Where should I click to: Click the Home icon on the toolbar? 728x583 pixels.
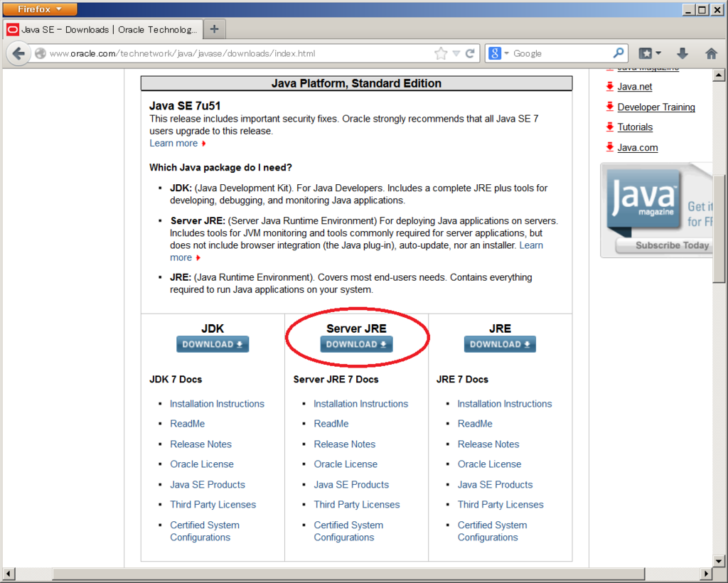711,53
